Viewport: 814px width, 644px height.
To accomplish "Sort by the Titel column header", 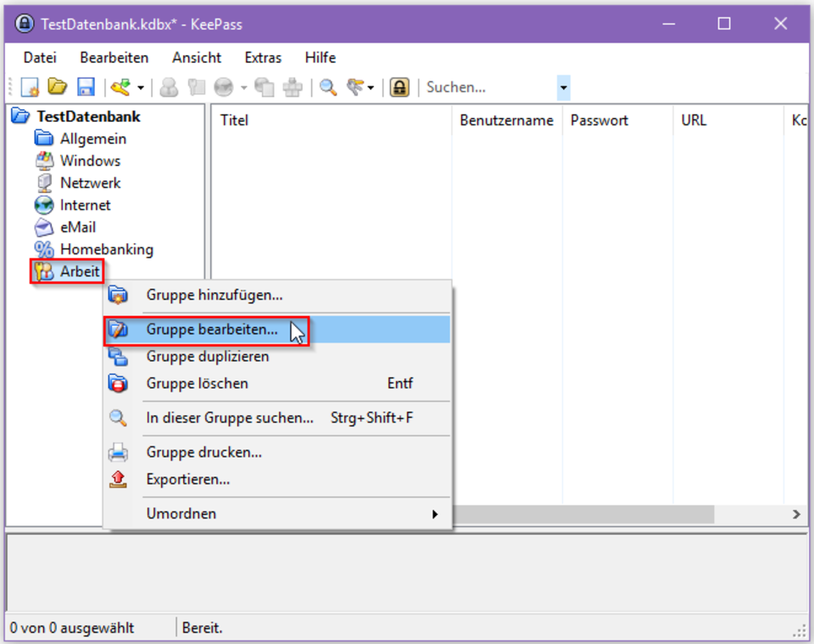I will (332, 120).
